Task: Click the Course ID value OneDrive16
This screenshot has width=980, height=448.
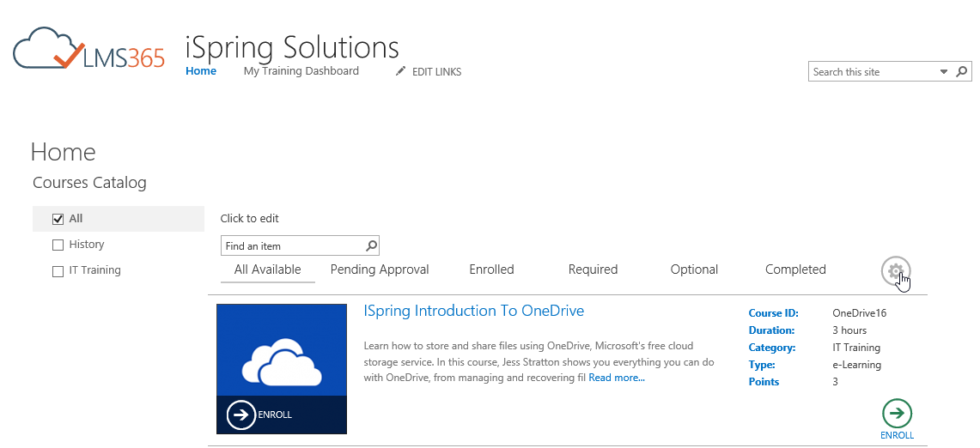Action: coord(860,313)
